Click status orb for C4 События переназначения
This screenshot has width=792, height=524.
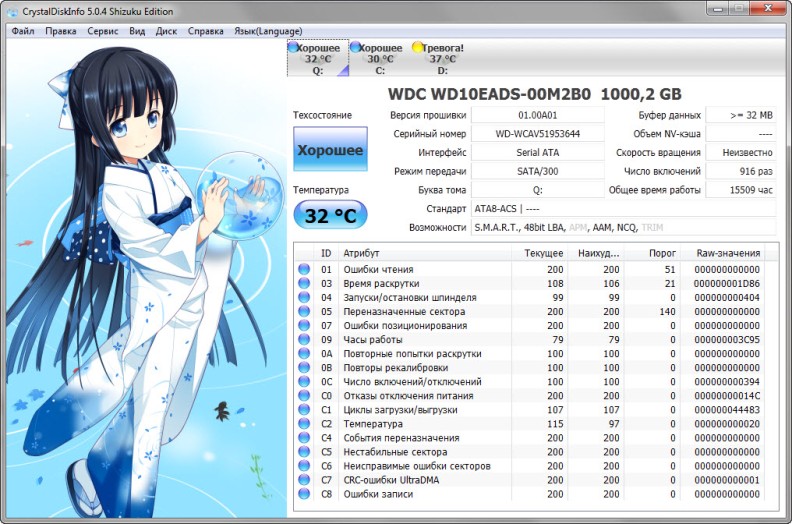tap(304, 438)
